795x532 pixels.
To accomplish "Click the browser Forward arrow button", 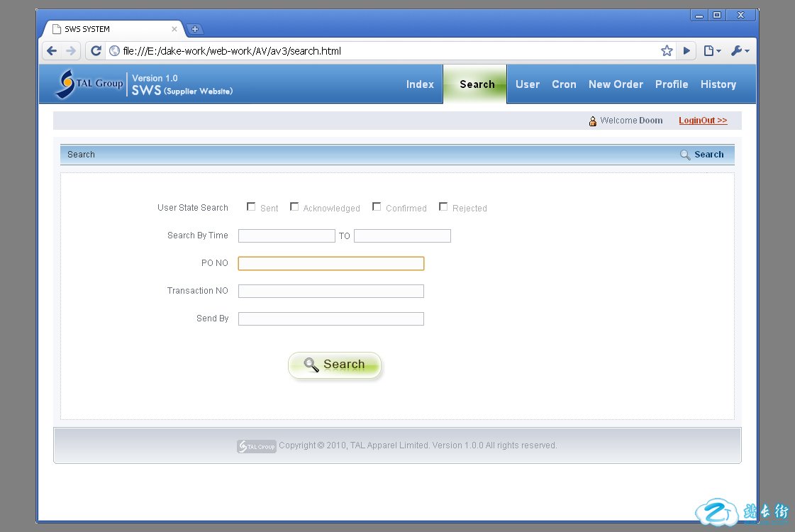I will point(71,51).
